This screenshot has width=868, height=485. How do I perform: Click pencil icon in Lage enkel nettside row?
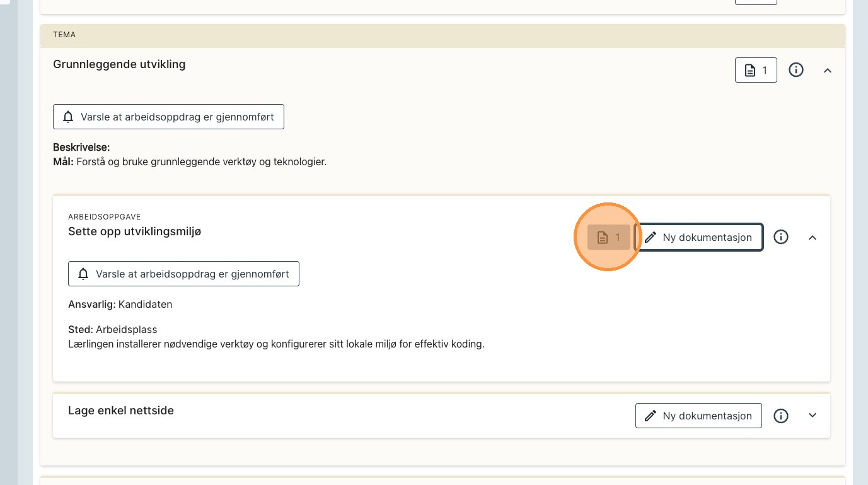pyautogui.click(x=651, y=416)
